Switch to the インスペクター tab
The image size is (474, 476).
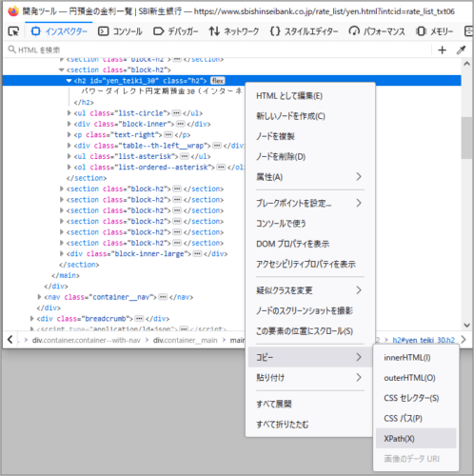(x=59, y=31)
